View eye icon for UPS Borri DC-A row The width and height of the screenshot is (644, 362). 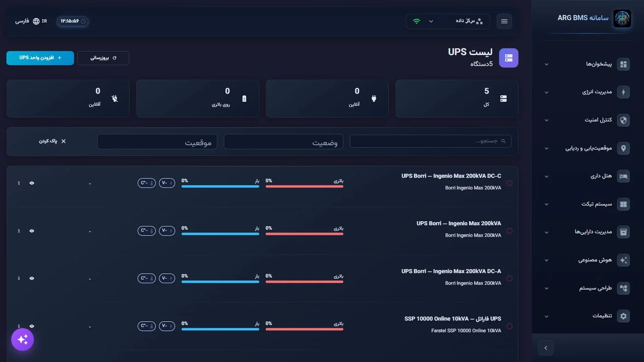(x=32, y=278)
